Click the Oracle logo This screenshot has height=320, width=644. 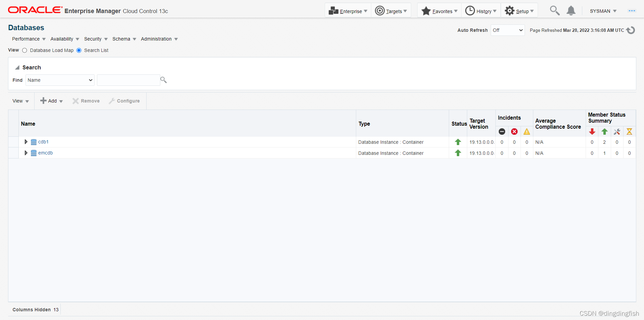[35, 10]
